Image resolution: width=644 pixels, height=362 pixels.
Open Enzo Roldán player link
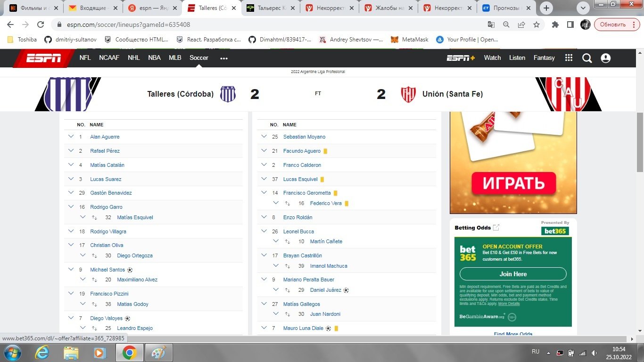pyautogui.click(x=297, y=217)
